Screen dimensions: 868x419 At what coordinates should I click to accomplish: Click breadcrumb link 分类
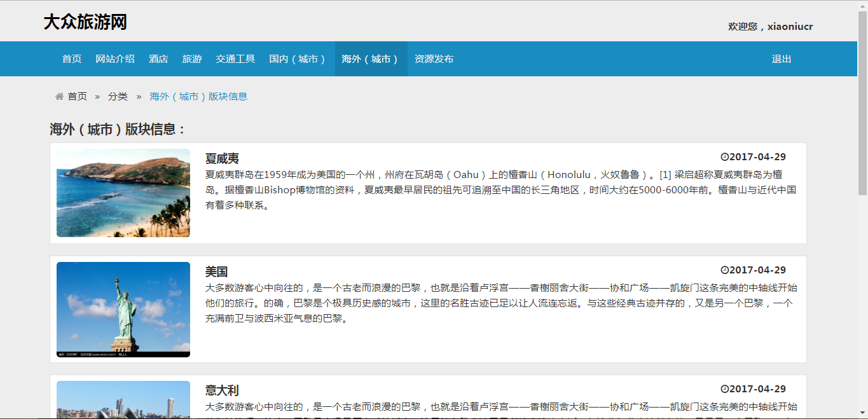[x=118, y=97]
